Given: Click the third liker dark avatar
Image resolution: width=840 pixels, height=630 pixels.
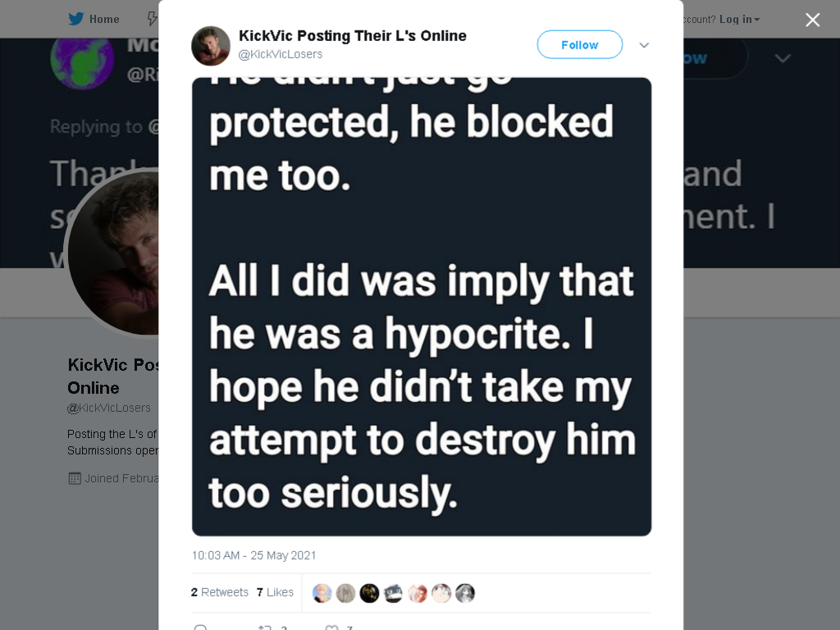Looking at the screenshot, I should (x=369, y=593).
